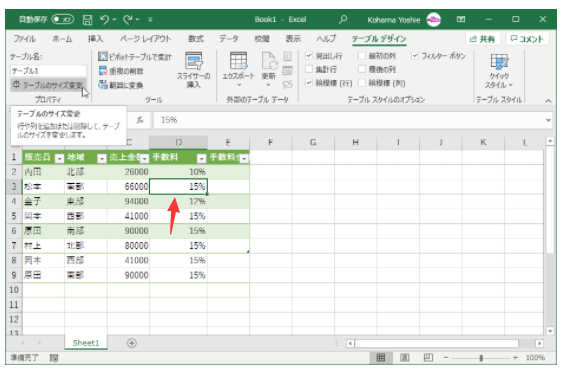Click the zoom out minus icon
The height and width of the screenshot is (369, 562).
[446, 358]
